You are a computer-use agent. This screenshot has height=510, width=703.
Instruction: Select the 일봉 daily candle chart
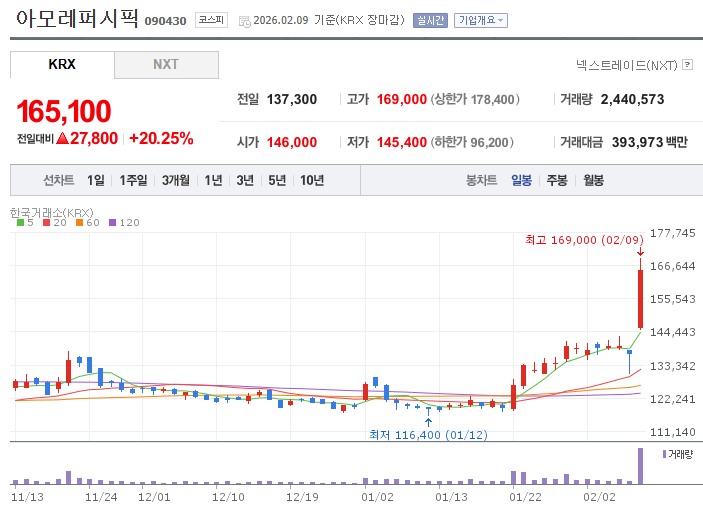pos(521,180)
